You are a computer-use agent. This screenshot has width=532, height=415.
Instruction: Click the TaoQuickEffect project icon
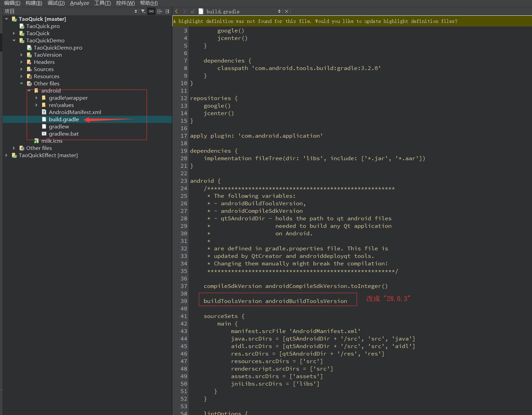14,155
